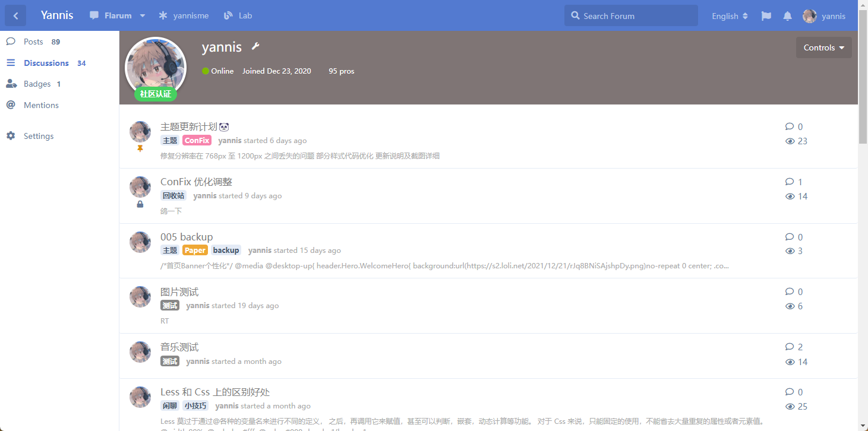Click the 测试 tag on 音乐测试
The height and width of the screenshot is (431, 868).
click(170, 362)
